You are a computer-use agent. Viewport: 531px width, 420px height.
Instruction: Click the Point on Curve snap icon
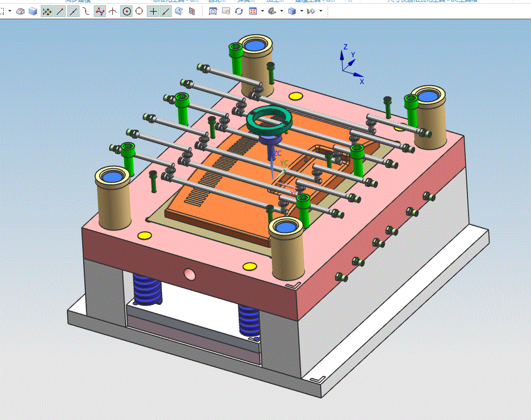pos(165,12)
